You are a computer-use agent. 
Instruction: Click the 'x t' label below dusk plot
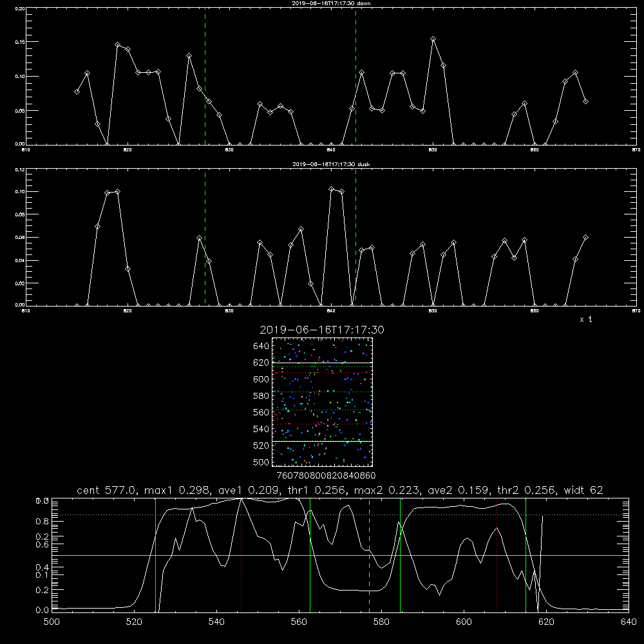pyautogui.click(x=585, y=319)
